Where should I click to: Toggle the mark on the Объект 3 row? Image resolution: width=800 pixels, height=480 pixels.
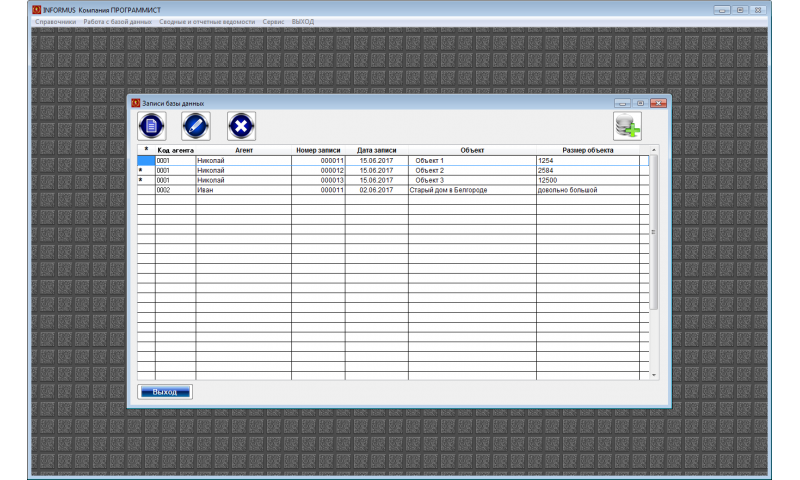point(145,180)
